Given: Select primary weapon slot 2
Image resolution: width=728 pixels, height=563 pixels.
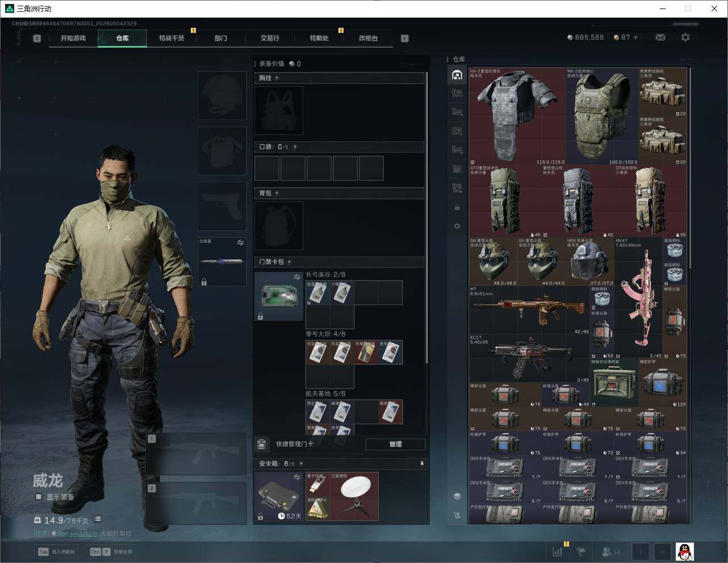Looking at the screenshot, I should coord(196,503).
